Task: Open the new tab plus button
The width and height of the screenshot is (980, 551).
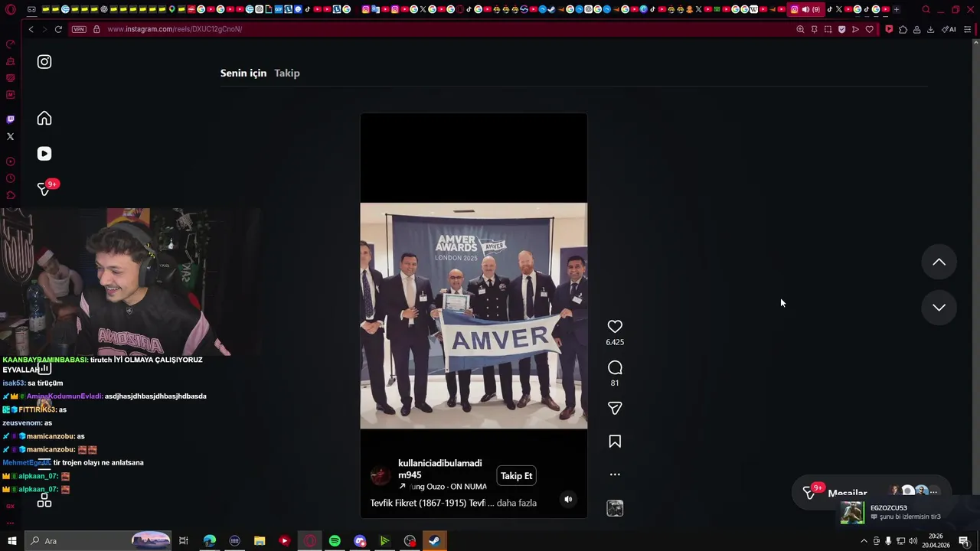Action: coord(897,9)
